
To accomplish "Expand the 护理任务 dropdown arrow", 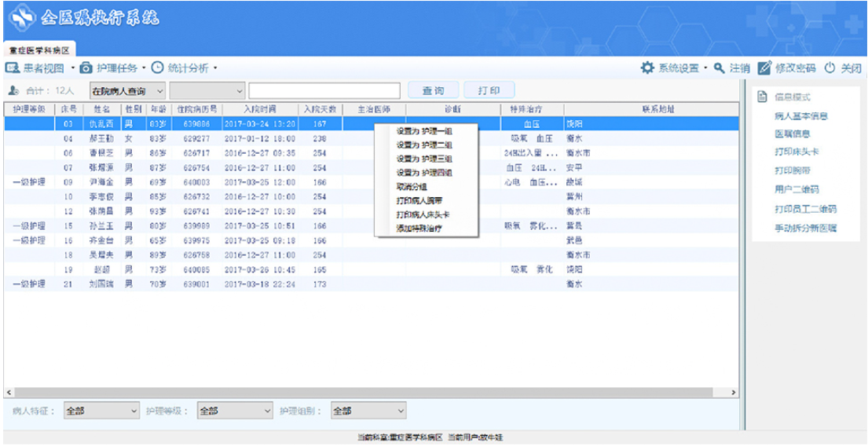I will tap(144, 68).
